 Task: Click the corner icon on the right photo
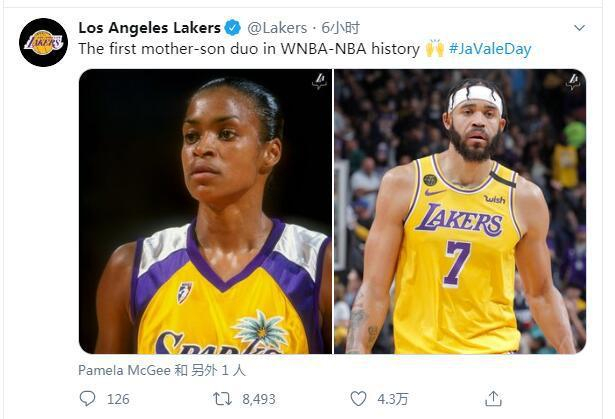point(573,82)
